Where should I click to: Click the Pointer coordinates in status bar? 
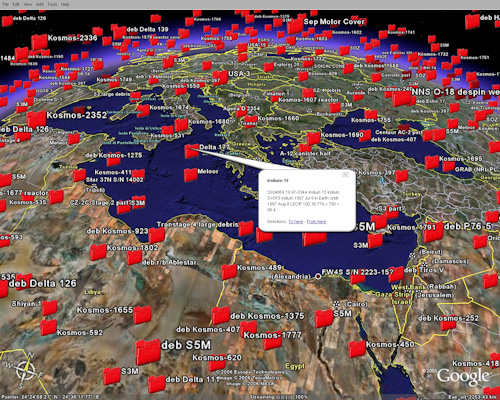[x=49, y=397]
